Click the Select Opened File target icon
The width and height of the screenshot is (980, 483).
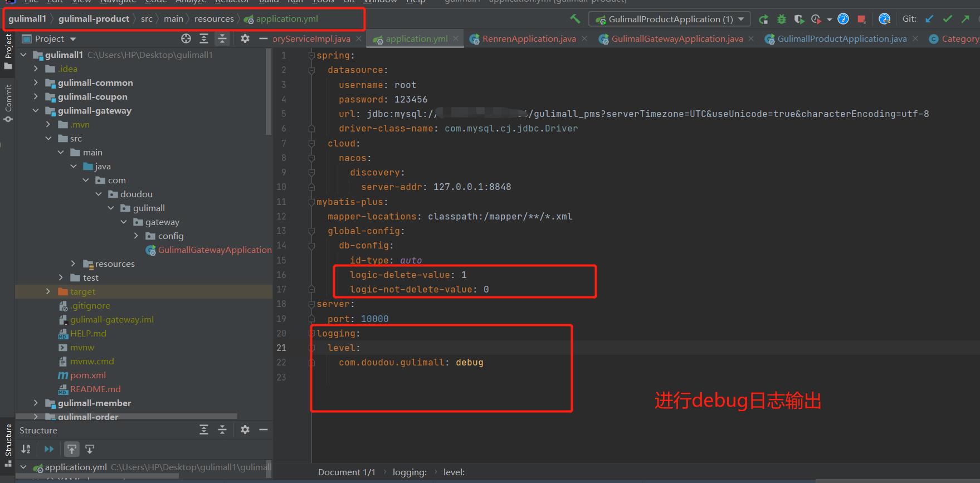point(186,38)
